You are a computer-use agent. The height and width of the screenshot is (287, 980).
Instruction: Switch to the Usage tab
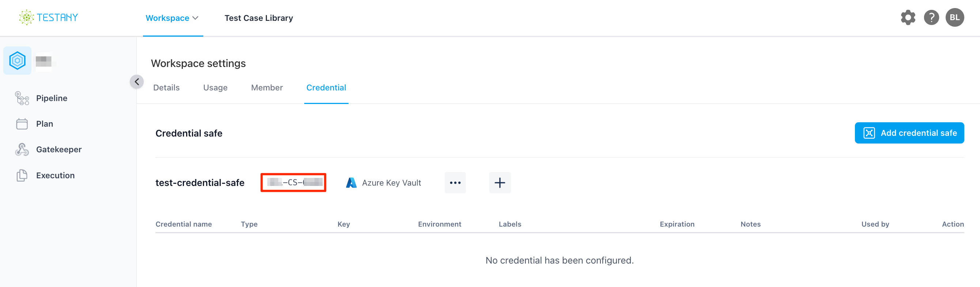coord(215,87)
